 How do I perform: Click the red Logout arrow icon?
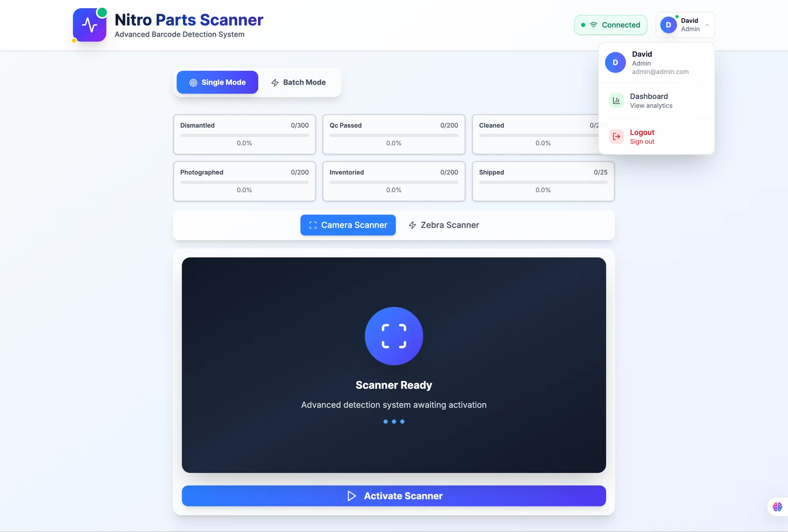tap(616, 137)
